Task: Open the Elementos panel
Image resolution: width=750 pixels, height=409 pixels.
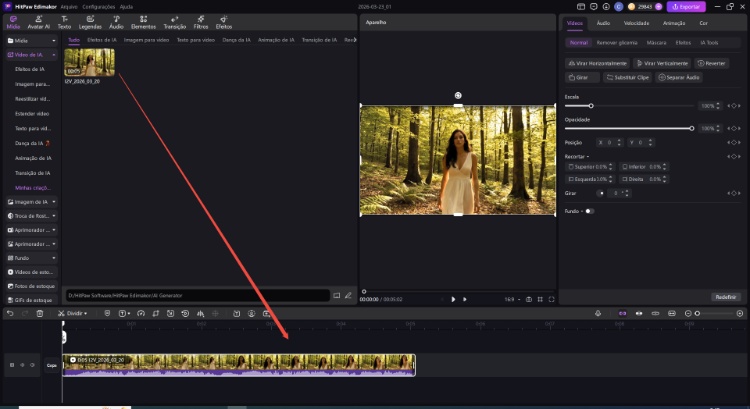Action: coord(143,22)
